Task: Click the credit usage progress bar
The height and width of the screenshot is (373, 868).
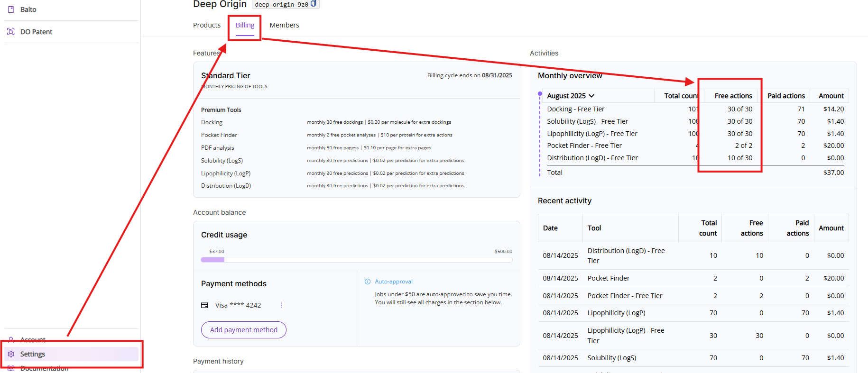Action: (x=356, y=260)
